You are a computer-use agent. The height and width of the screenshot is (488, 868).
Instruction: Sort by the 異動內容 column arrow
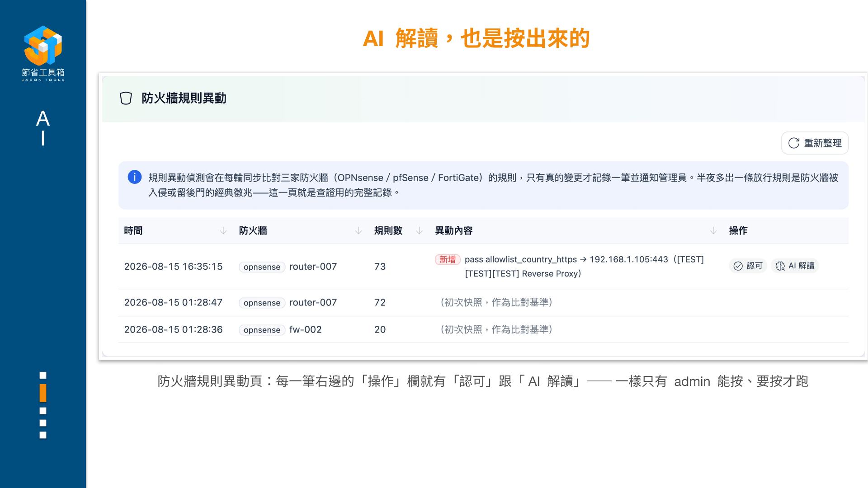point(713,231)
